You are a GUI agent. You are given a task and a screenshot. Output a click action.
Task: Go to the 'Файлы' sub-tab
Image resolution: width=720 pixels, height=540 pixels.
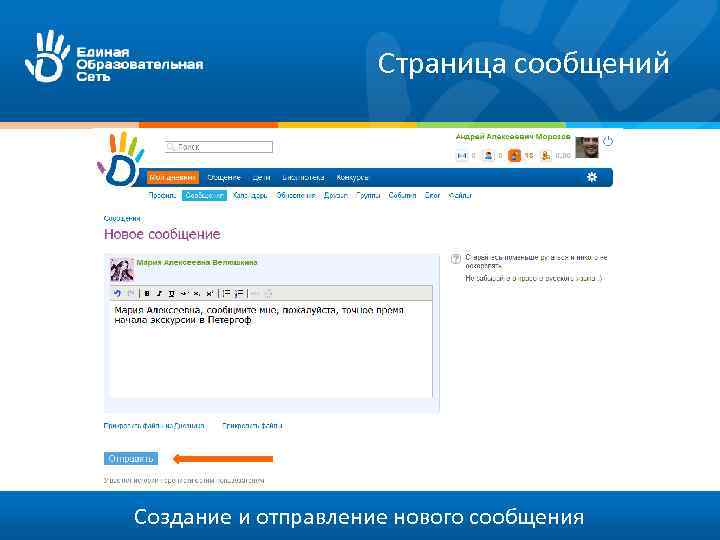click(x=460, y=196)
